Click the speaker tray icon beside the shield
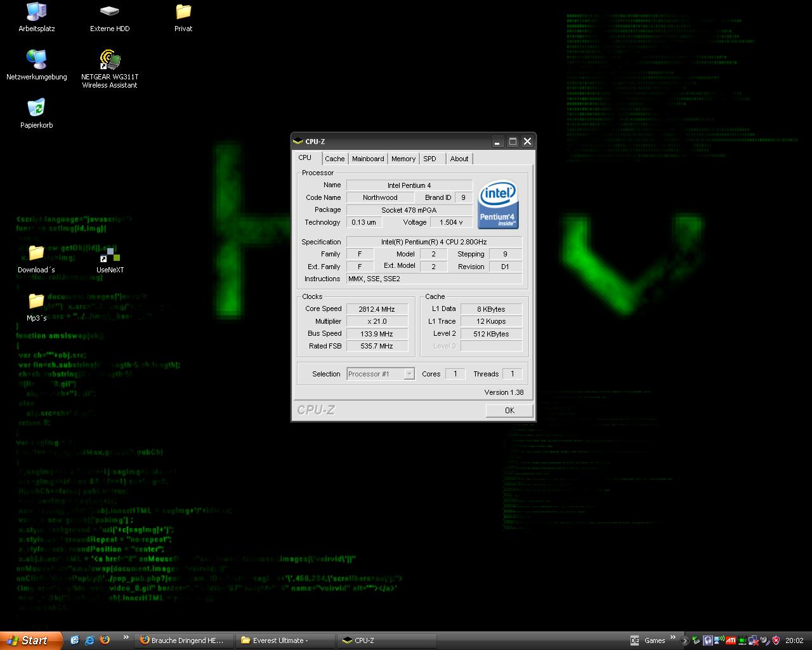This screenshot has width=812, height=650. (764, 640)
